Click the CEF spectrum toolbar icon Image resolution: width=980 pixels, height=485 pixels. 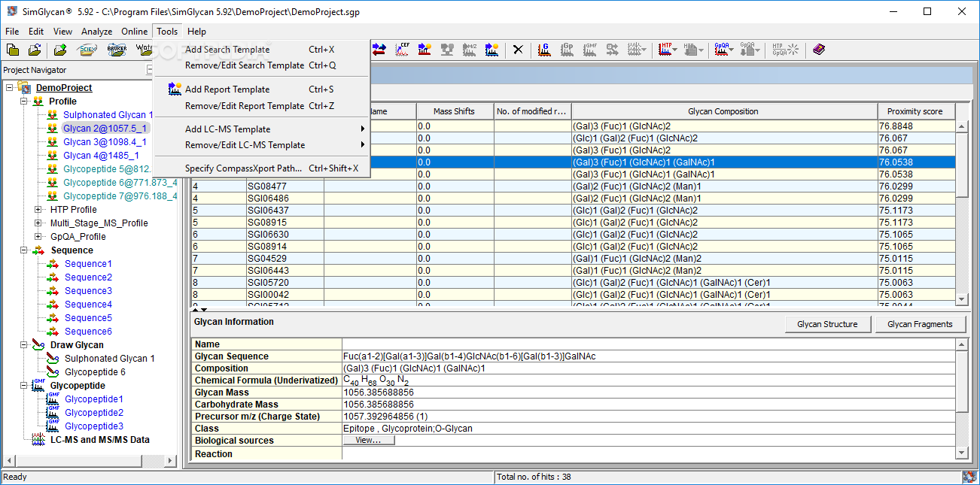402,50
